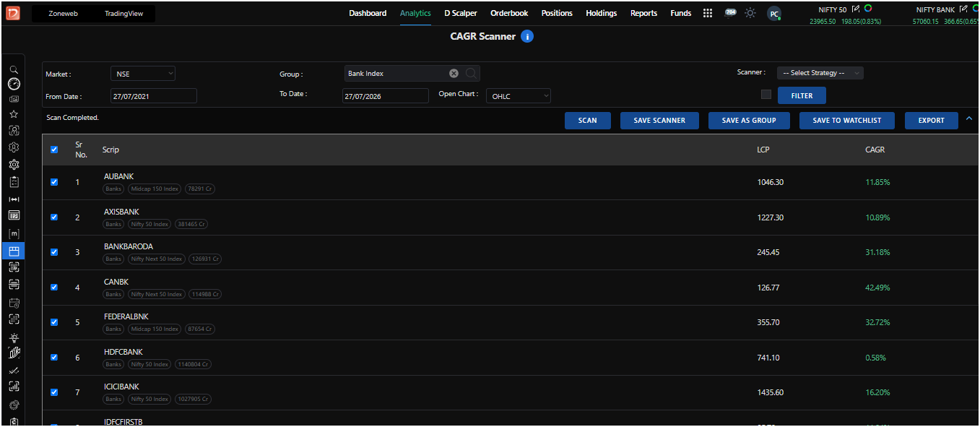Click the search magnifier icon in left sidebar
Screen dimensions: 980x427
pos(14,69)
